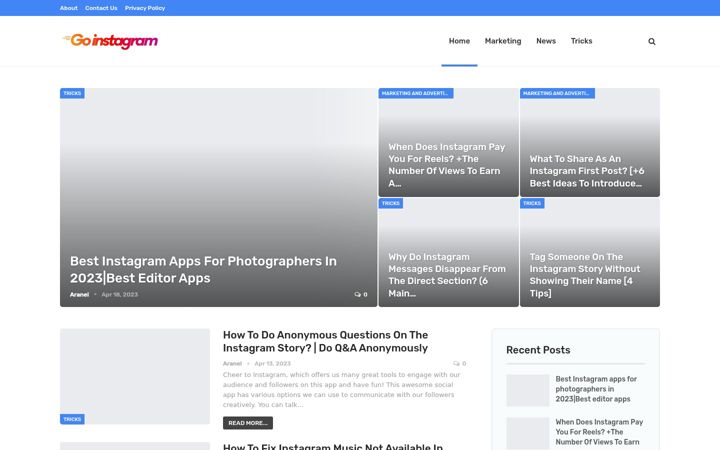Screen dimensions: 720x450
Task: Open the Privacy Policy link
Action: [145, 8]
